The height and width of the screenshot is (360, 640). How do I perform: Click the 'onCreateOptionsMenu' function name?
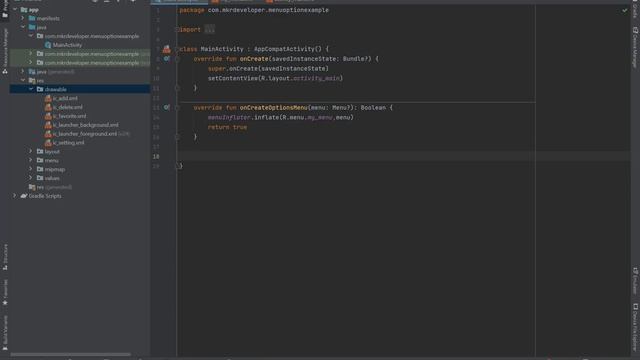[273, 108]
